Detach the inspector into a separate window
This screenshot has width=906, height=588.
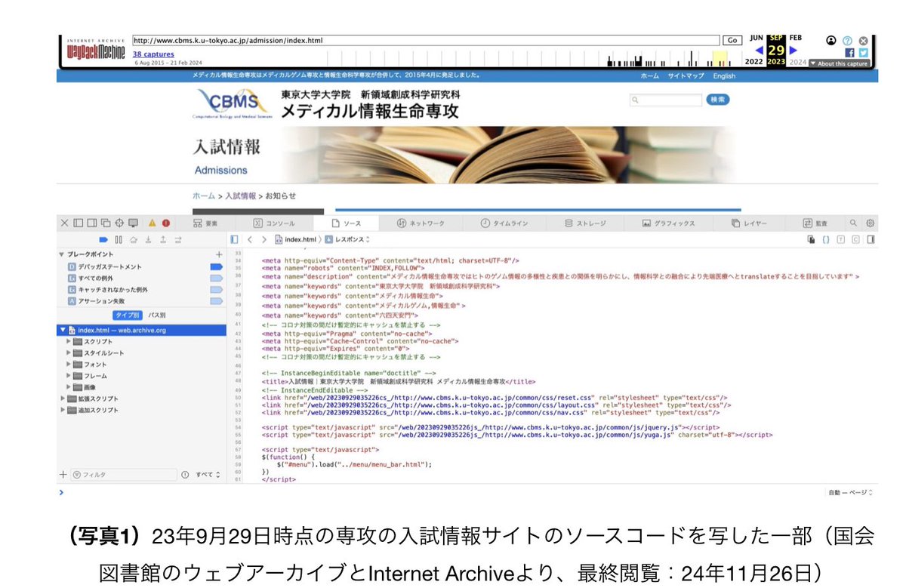pos(106,223)
